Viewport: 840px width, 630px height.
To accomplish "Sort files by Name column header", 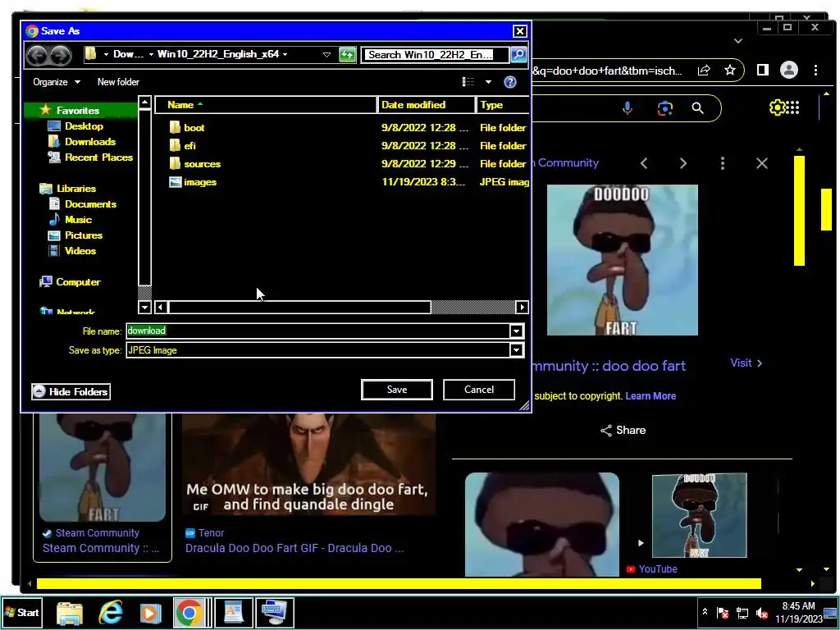I will tap(267, 105).
